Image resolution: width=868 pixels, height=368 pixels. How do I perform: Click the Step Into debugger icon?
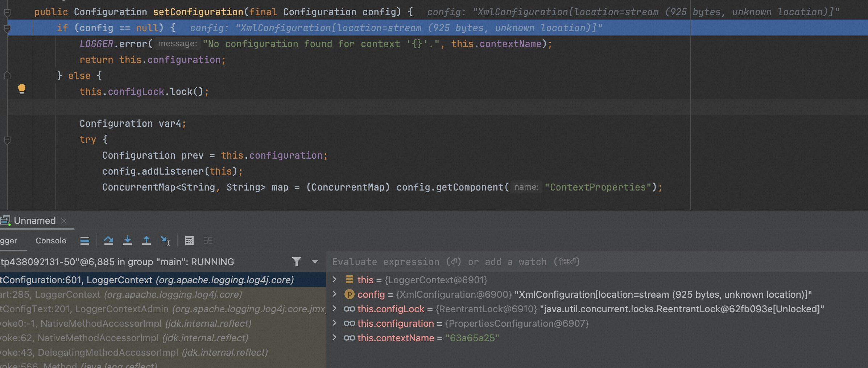pos(127,241)
